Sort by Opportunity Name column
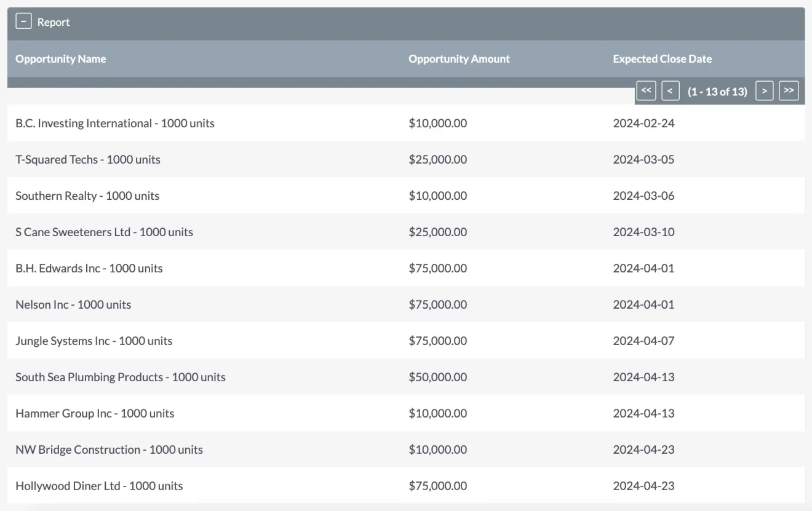 pos(60,58)
